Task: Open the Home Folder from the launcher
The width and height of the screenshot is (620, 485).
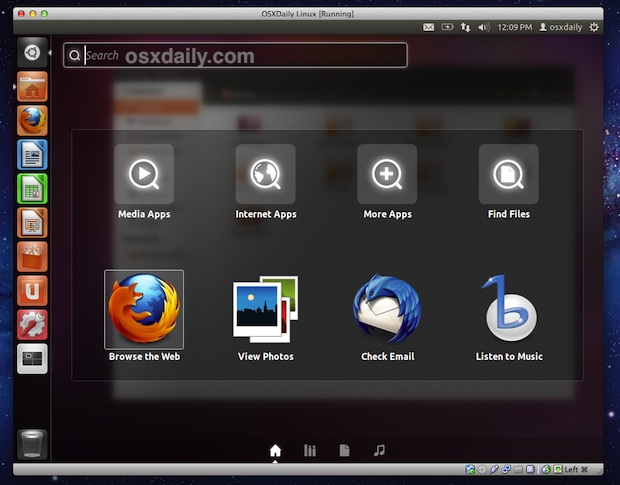Action: [x=32, y=88]
